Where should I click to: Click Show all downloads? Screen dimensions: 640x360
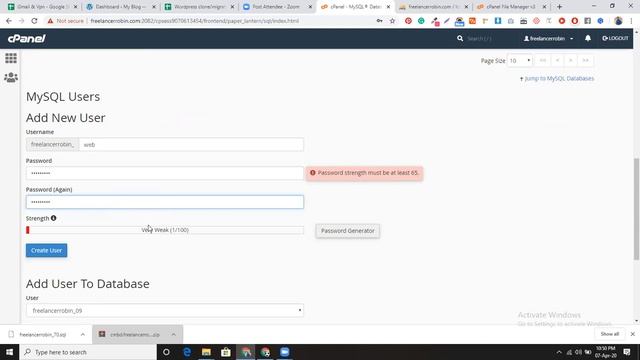tap(610, 334)
